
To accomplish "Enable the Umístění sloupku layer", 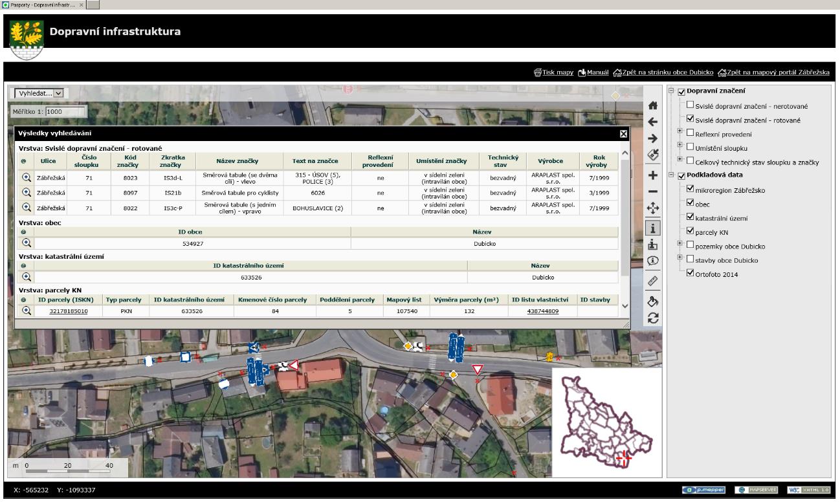I will coord(690,148).
